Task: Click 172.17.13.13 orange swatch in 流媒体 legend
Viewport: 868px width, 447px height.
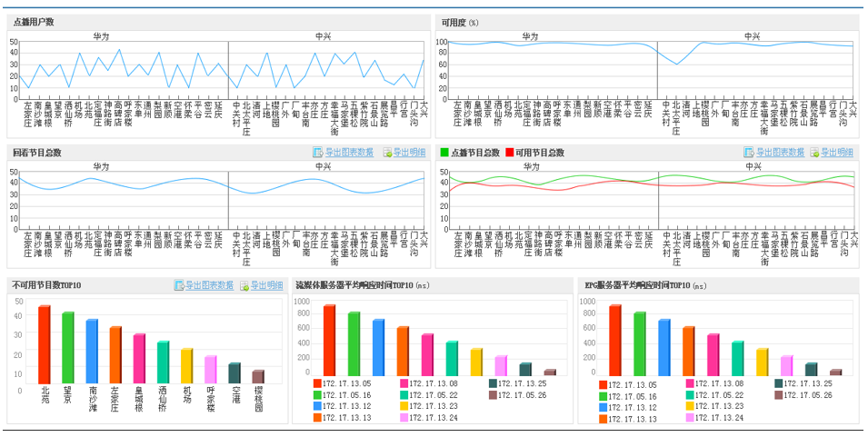Action: pos(317,418)
